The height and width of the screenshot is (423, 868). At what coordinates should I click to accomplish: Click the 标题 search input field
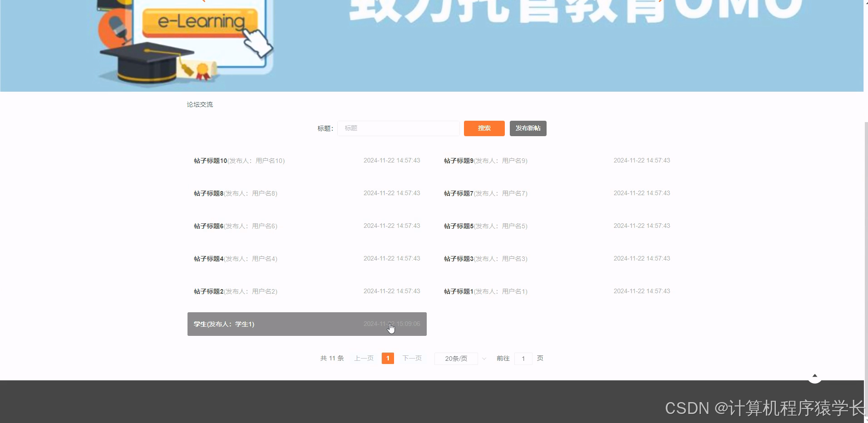tap(398, 128)
